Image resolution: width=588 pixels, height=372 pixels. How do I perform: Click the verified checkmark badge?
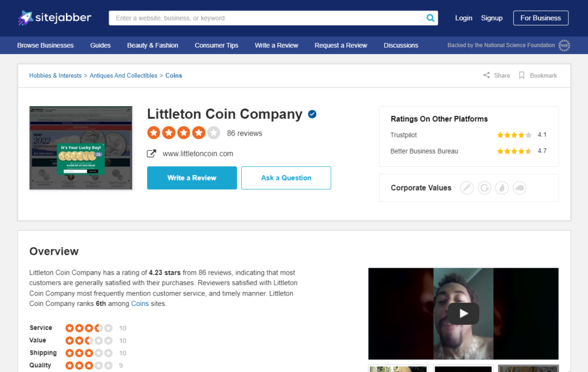click(x=312, y=114)
